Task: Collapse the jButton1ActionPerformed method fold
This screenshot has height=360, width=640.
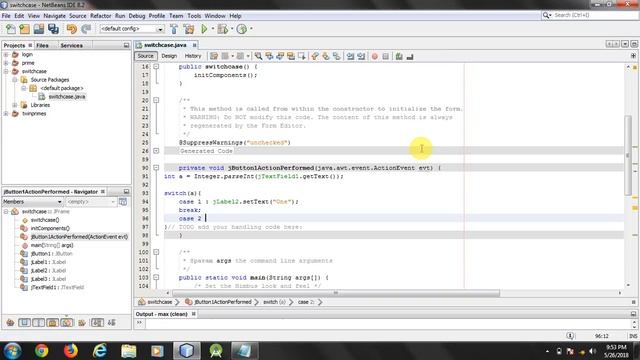Action: (156, 168)
